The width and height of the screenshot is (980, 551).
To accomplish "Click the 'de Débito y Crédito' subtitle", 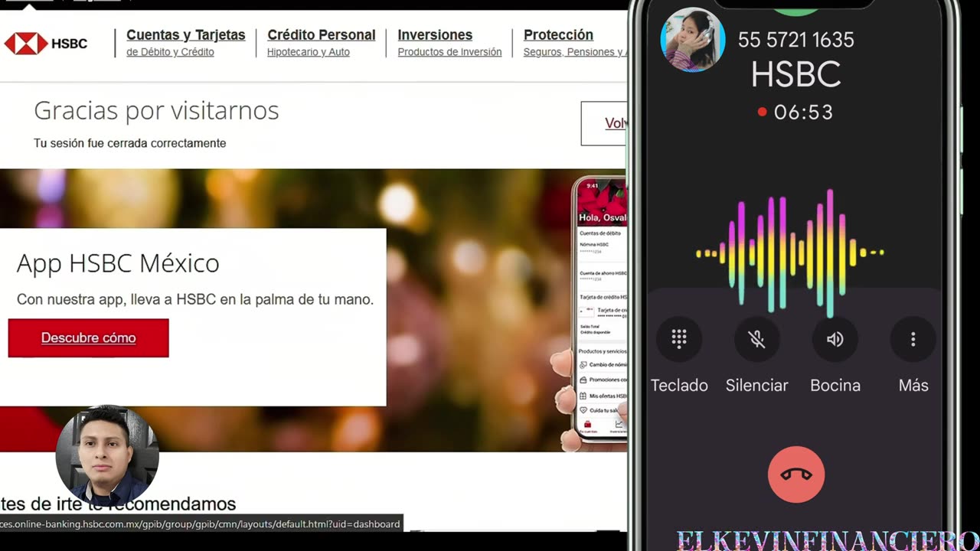I will coord(170,52).
